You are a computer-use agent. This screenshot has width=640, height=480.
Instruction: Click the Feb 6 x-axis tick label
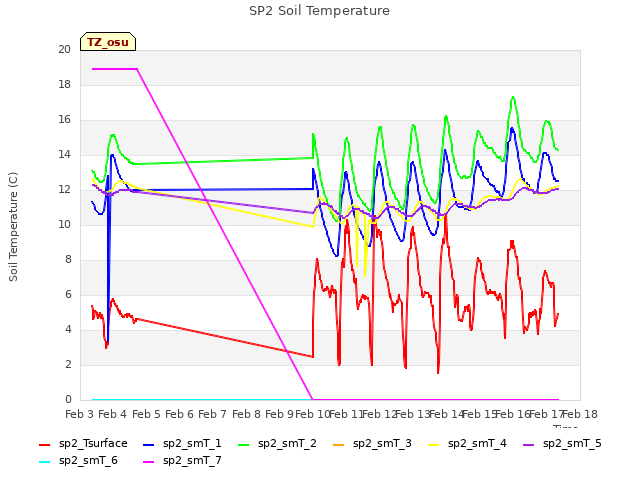pyautogui.click(x=179, y=414)
